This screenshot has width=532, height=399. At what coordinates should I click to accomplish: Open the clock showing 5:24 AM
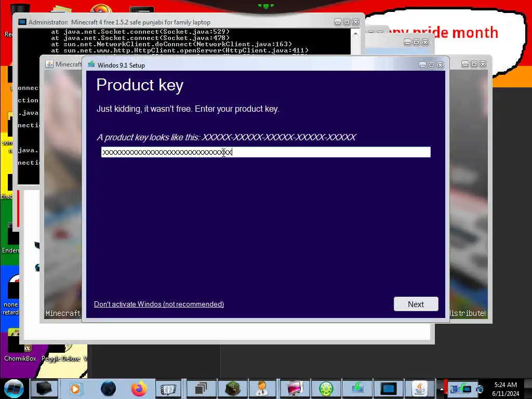[506, 389]
